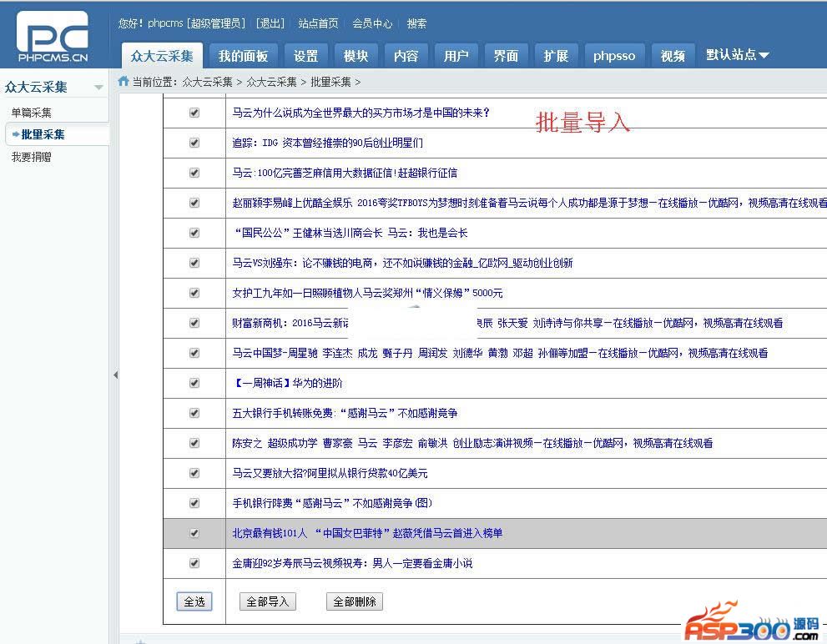Open article 【一周神话】华为的进阶
The image size is (827, 644).
tap(287, 383)
